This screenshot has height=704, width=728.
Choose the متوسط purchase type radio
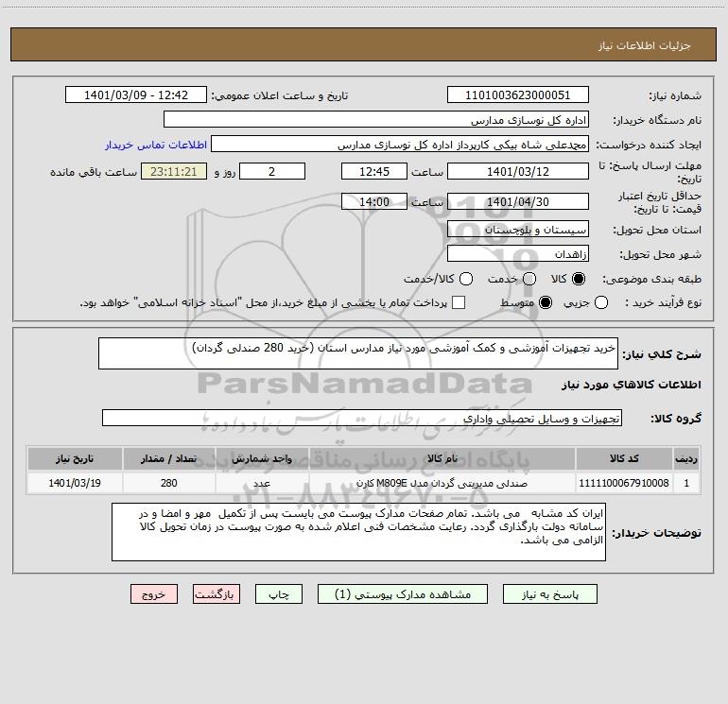(546, 302)
